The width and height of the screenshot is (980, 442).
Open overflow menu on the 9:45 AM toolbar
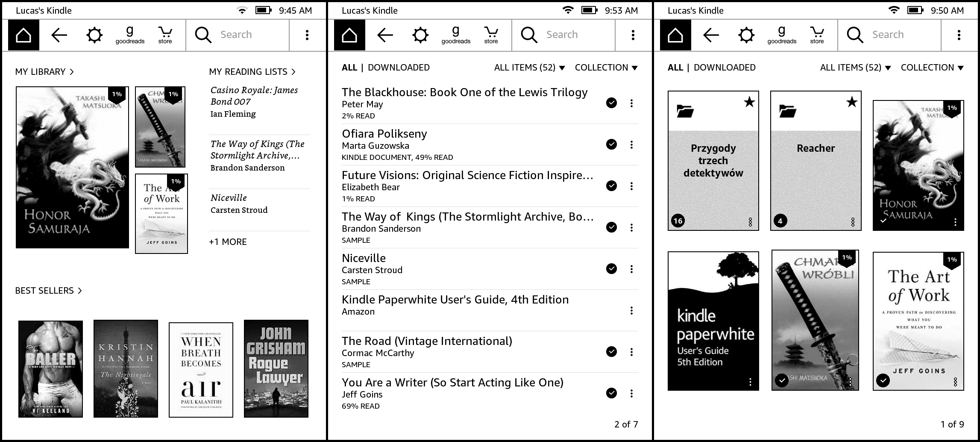(x=307, y=35)
